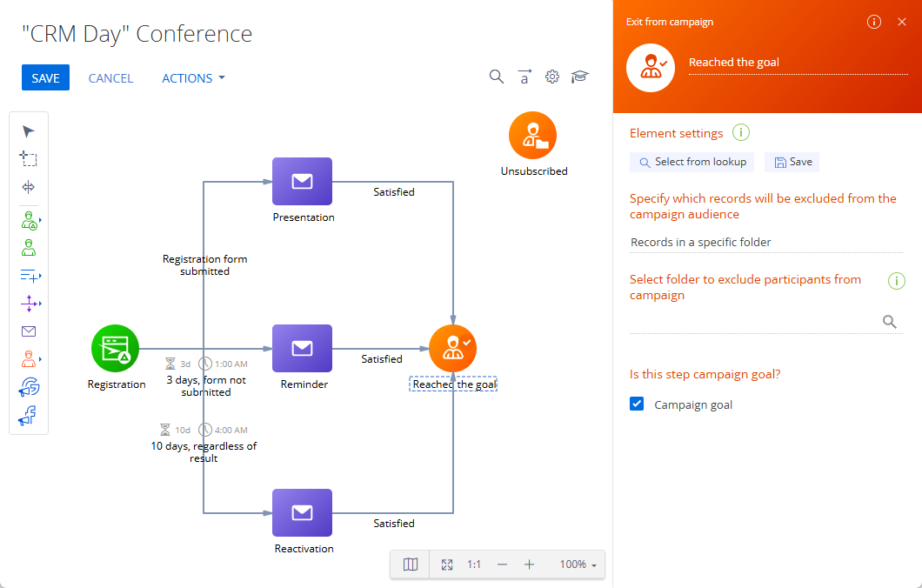This screenshot has width=922, height=588.
Task: Zoom in with the plus button
Action: [529, 565]
